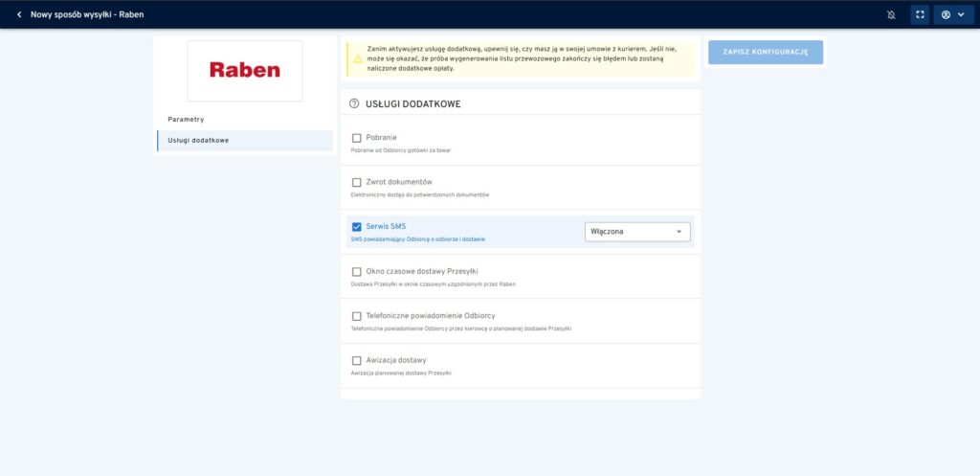The height and width of the screenshot is (476, 980).
Task: Check Telefoniczne powiadomienie Odbiorcy option
Action: pos(357,316)
